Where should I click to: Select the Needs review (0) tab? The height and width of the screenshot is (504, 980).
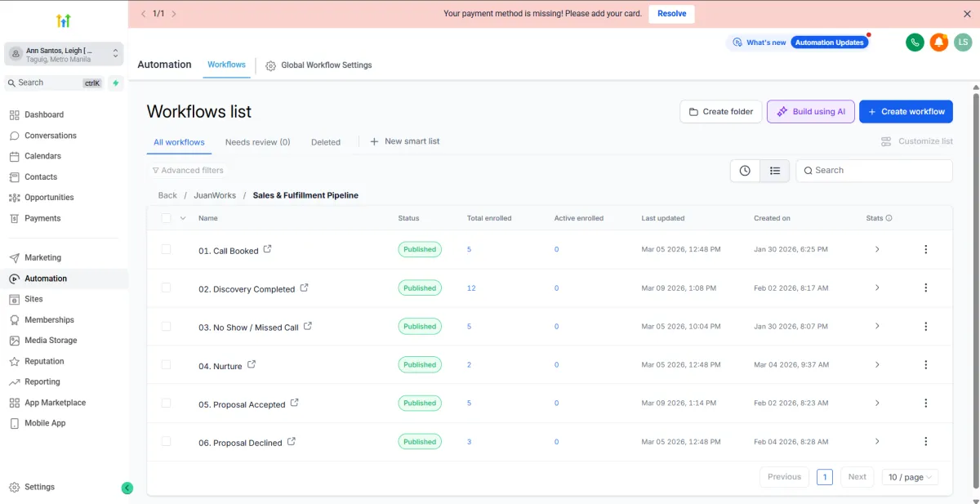[x=257, y=142]
